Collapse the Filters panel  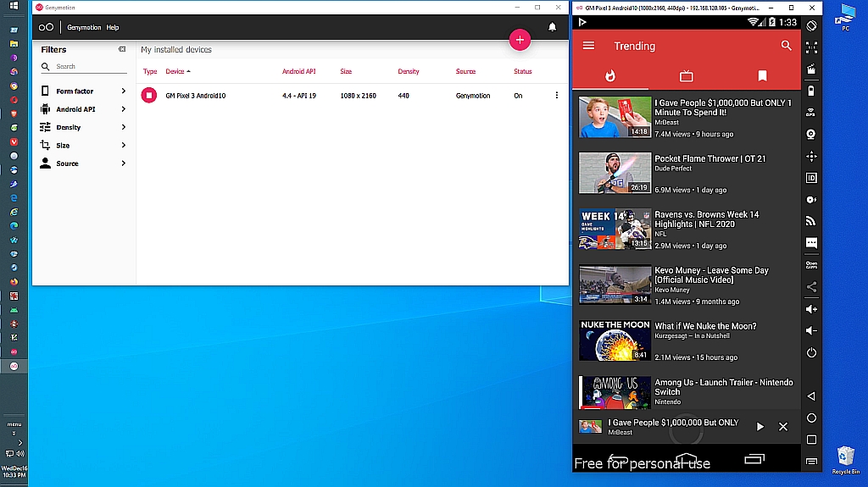(x=122, y=49)
